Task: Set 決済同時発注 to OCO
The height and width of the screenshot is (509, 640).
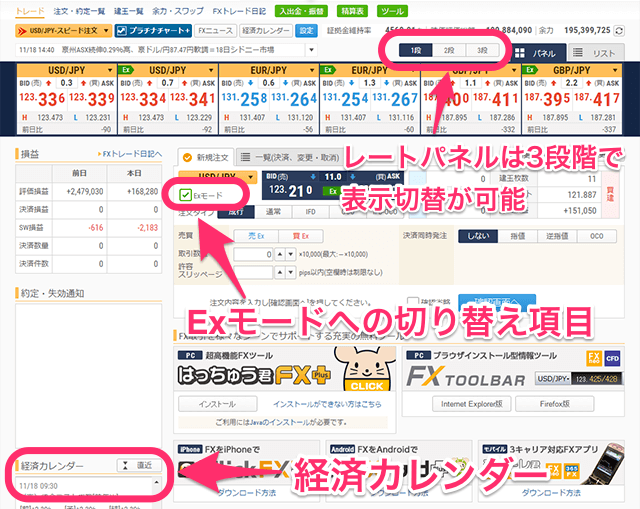Action: (597, 236)
